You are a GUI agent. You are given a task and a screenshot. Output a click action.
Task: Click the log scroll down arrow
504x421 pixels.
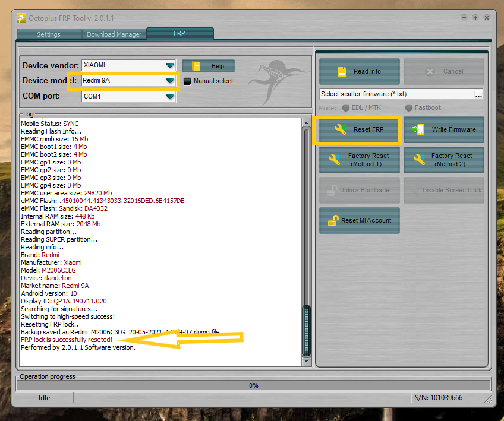pyautogui.click(x=306, y=362)
